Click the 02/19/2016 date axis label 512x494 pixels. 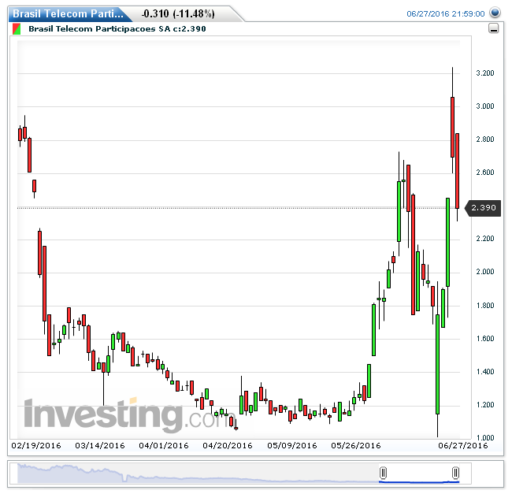[36, 446]
